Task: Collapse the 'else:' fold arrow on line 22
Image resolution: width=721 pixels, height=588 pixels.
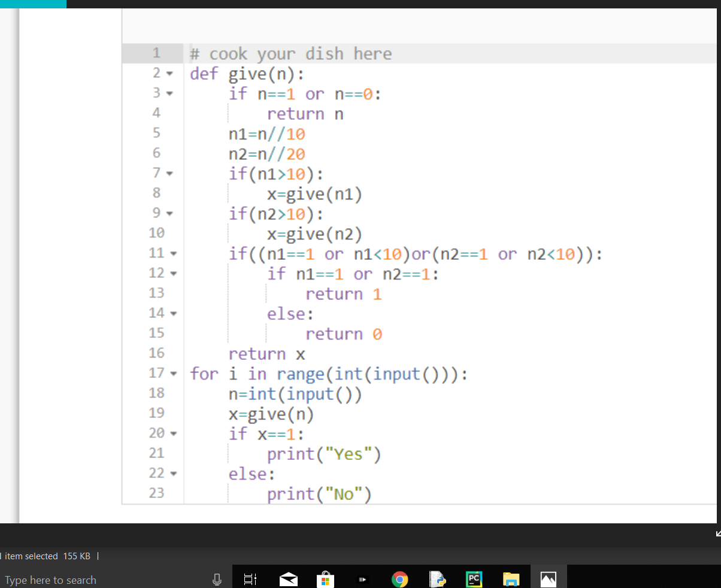Action: click(x=174, y=474)
